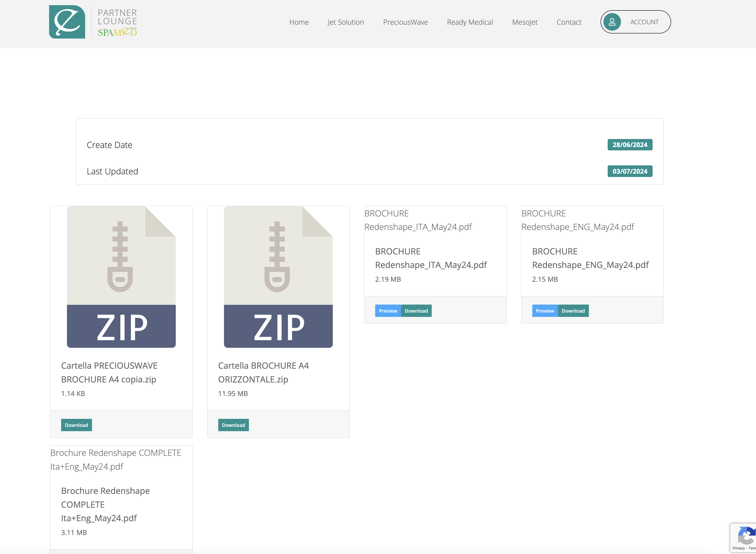Open the Ready Medical menu item
The width and height of the screenshot is (756, 554).
(470, 22)
